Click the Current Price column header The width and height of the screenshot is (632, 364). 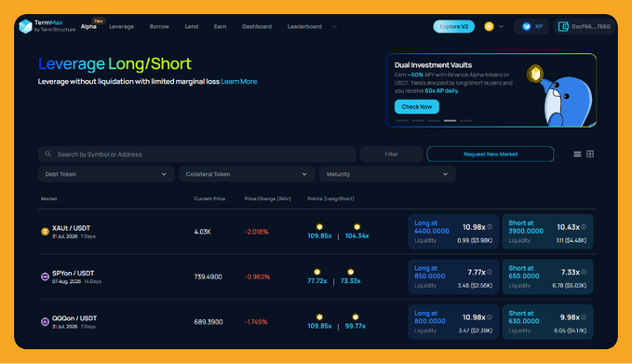click(209, 198)
